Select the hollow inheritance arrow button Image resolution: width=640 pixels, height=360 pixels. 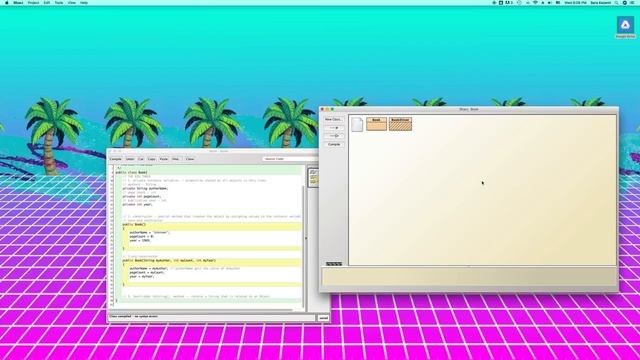tap(334, 136)
